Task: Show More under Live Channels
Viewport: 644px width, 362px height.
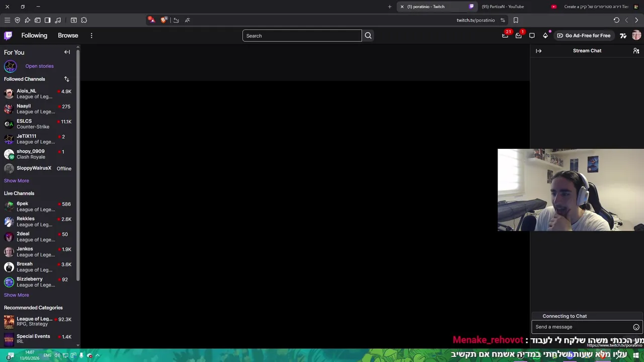Action: [17, 295]
